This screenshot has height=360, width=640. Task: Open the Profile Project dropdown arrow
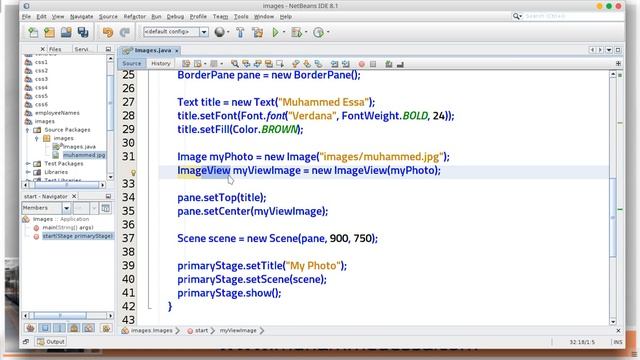pos(328,32)
